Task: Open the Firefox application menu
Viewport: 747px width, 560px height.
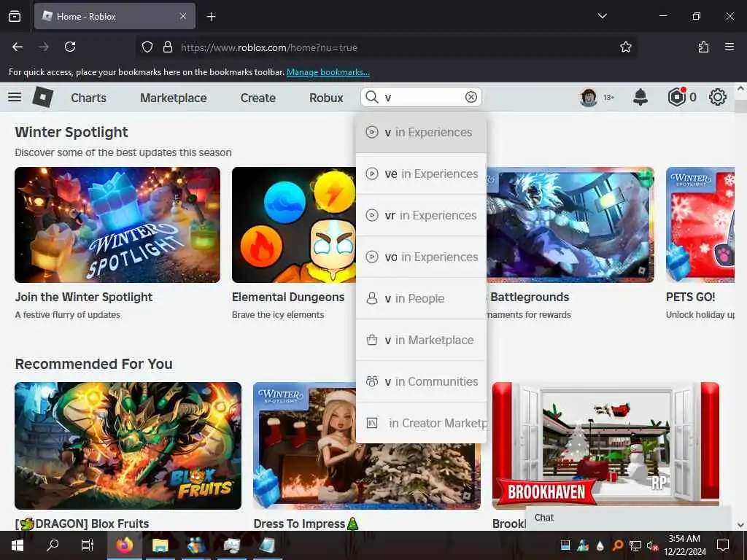Action: coord(729,47)
